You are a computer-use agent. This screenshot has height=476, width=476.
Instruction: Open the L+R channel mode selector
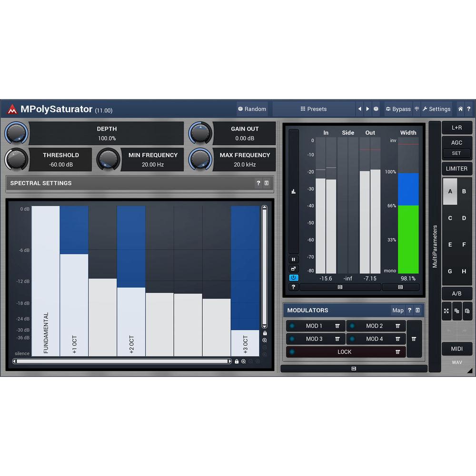click(x=456, y=128)
